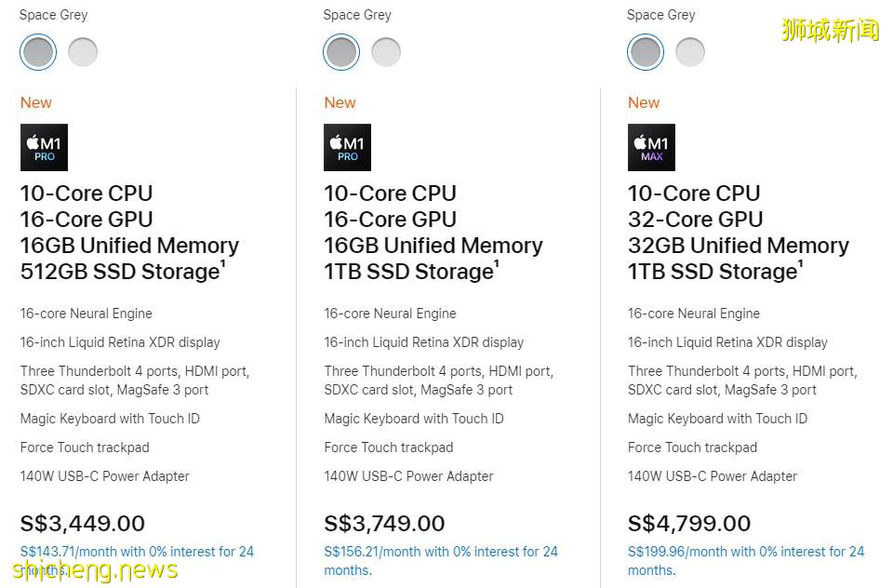Select Space Grey for the M1 Max model
Viewport: 893px width, 588px height.
646,52
